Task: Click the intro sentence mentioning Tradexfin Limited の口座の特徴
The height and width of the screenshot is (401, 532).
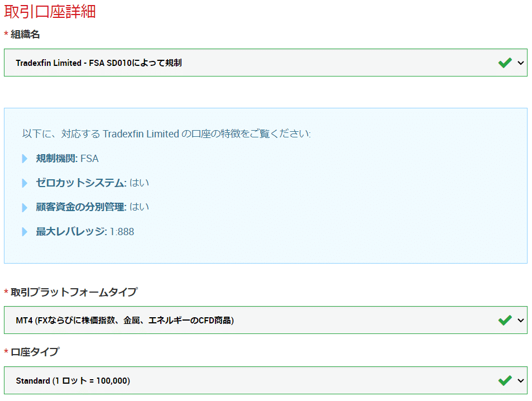Action: (166, 134)
